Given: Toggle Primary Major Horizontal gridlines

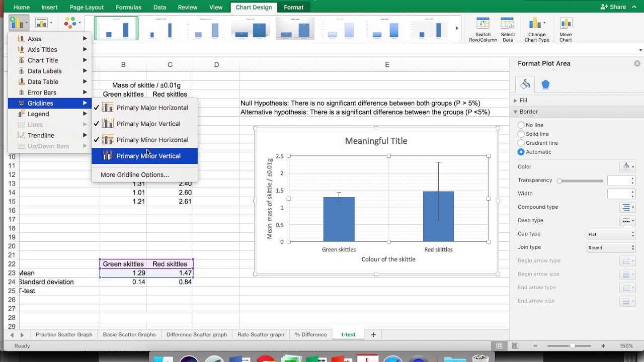Looking at the screenshot, I should pos(145,108).
